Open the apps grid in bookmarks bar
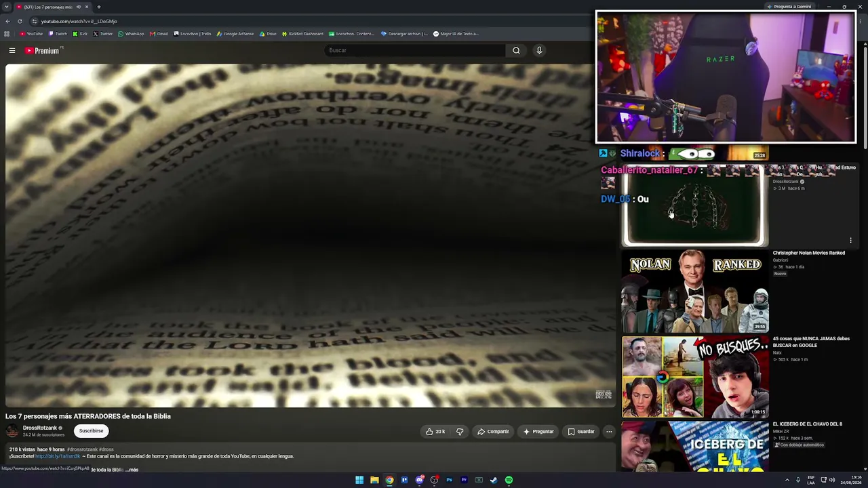 tap(7, 34)
